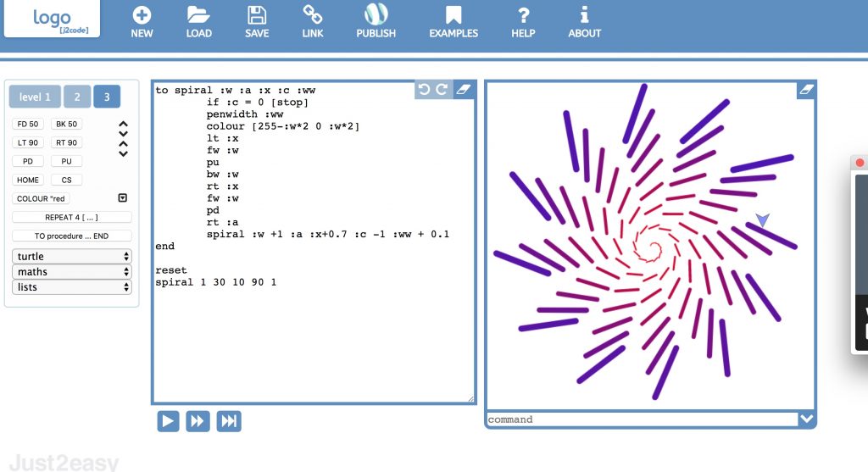The image size is (868, 472).
Task: Focus the command input field
Action: coord(643,419)
